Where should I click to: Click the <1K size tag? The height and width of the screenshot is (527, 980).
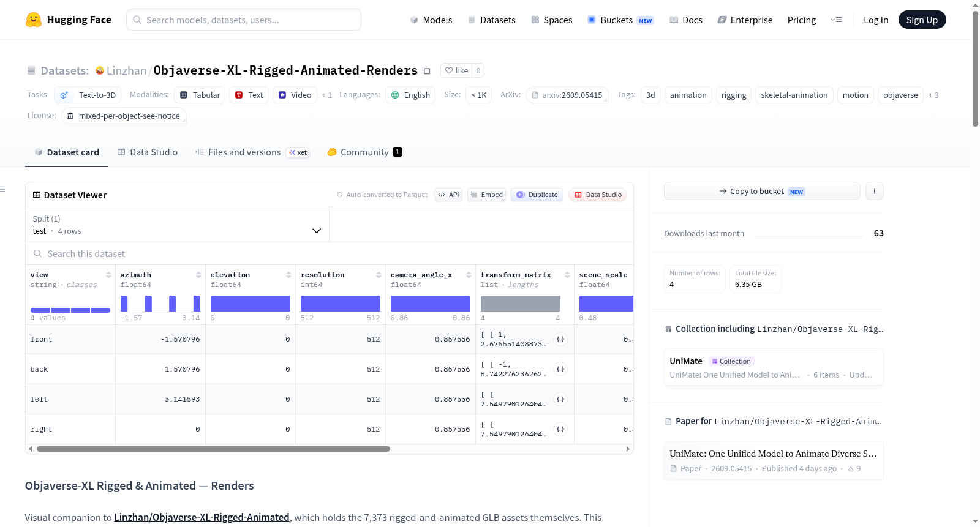coord(478,95)
